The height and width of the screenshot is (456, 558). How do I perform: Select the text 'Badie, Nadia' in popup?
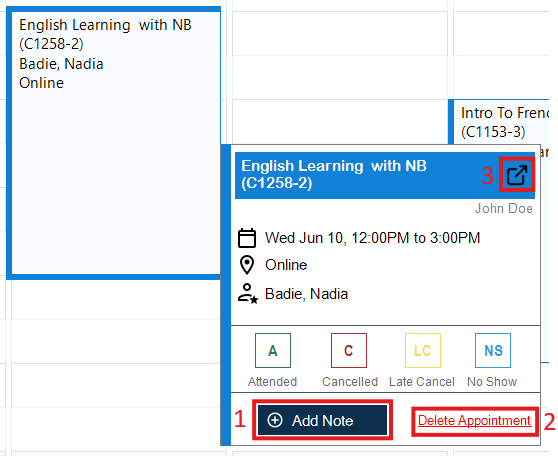306,294
